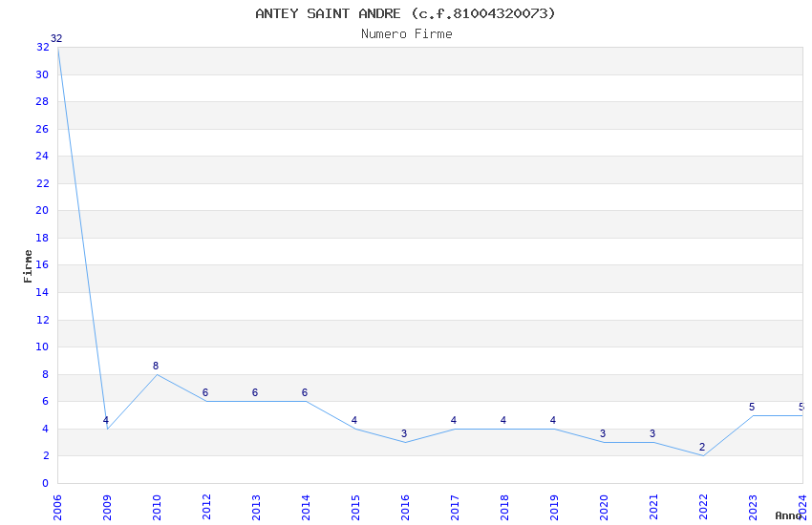Select y-axis tick label 14
The width and height of the screenshot is (812, 525).
pyautogui.click(x=42, y=292)
